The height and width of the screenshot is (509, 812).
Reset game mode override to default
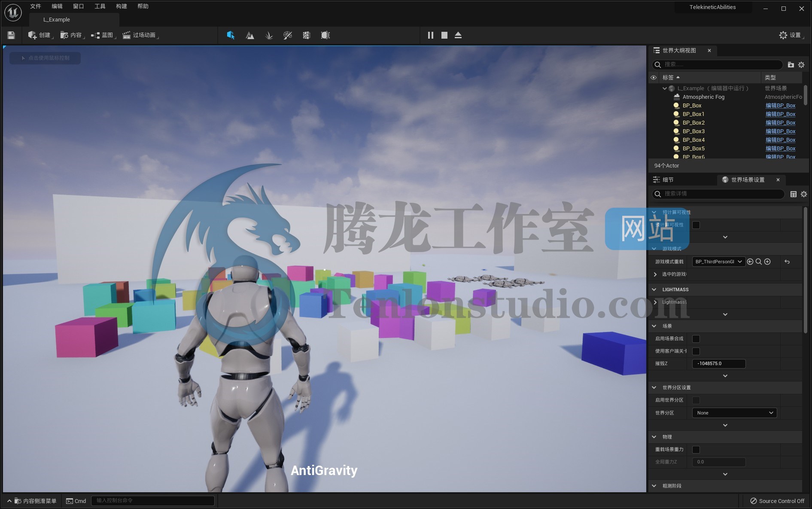click(787, 262)
